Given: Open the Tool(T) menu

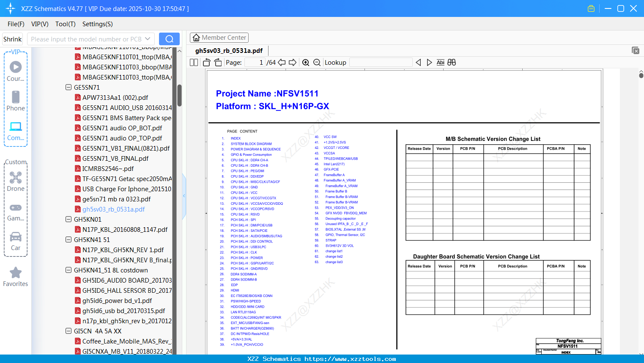Looking at the screenshot, I should click(66, 24).
